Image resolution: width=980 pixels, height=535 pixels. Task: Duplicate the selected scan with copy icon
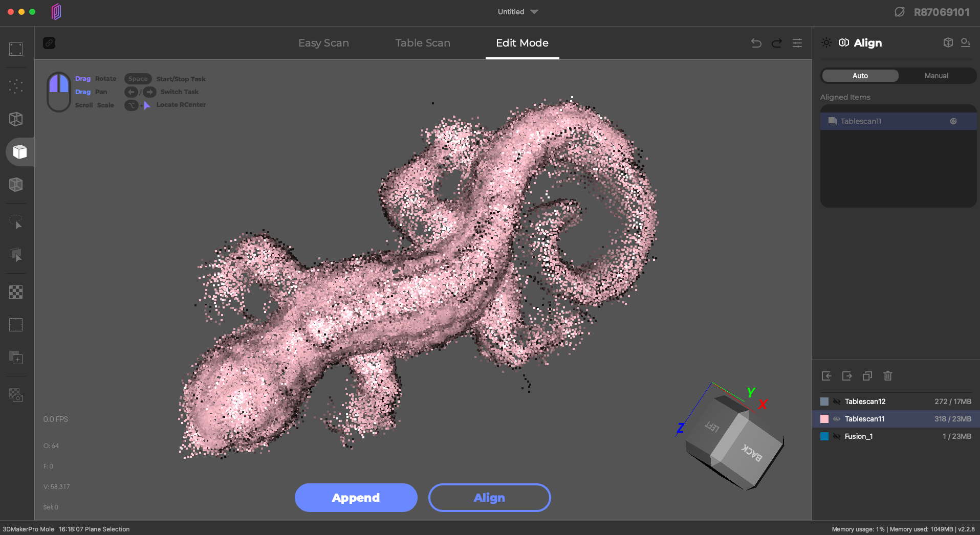[x=867, y=376]
